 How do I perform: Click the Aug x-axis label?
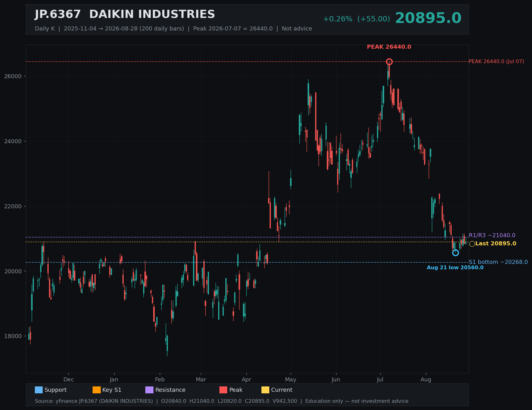(x=426, y=380)
